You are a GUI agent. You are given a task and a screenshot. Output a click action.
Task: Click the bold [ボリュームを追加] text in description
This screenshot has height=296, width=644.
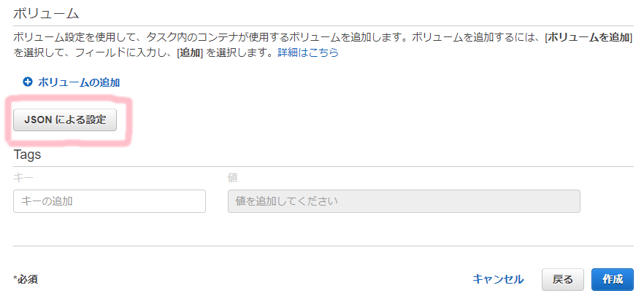pos(589,38)
